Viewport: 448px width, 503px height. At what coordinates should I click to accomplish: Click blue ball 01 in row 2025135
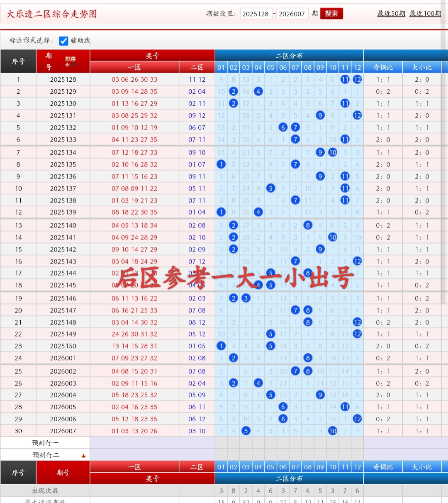click(x=221, y=164)
